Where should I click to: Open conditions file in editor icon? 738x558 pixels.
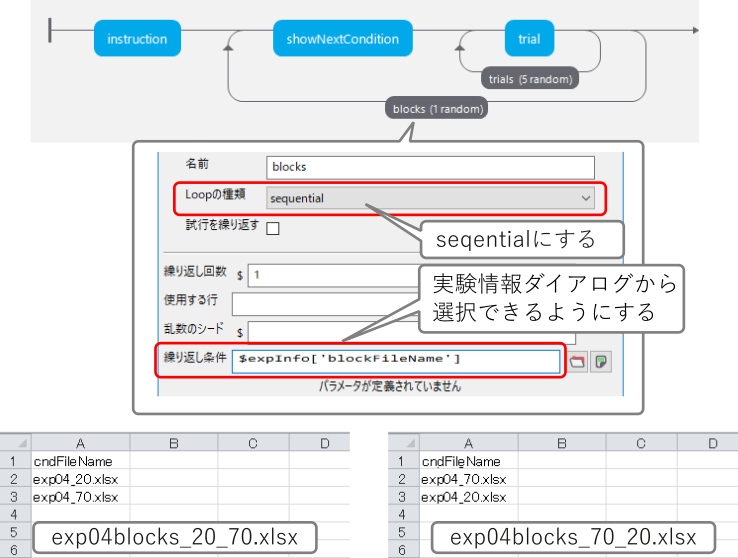click(x=601, y=362)
